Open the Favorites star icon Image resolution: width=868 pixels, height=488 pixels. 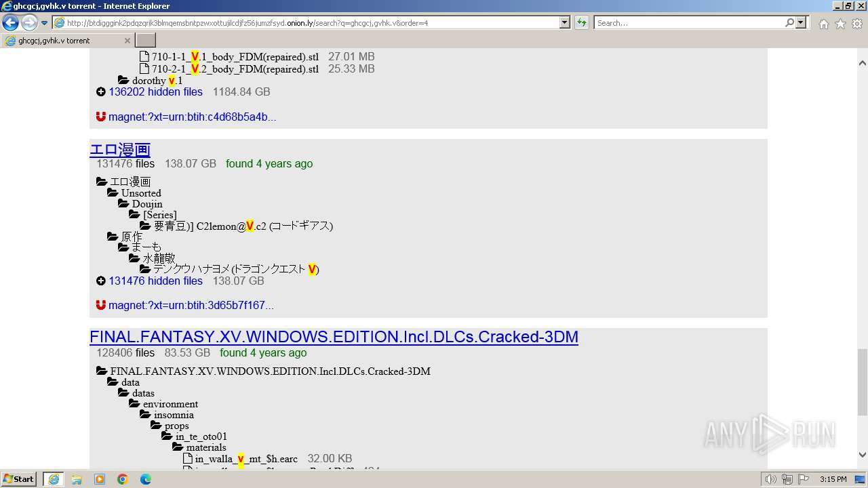tap(840, 24)
